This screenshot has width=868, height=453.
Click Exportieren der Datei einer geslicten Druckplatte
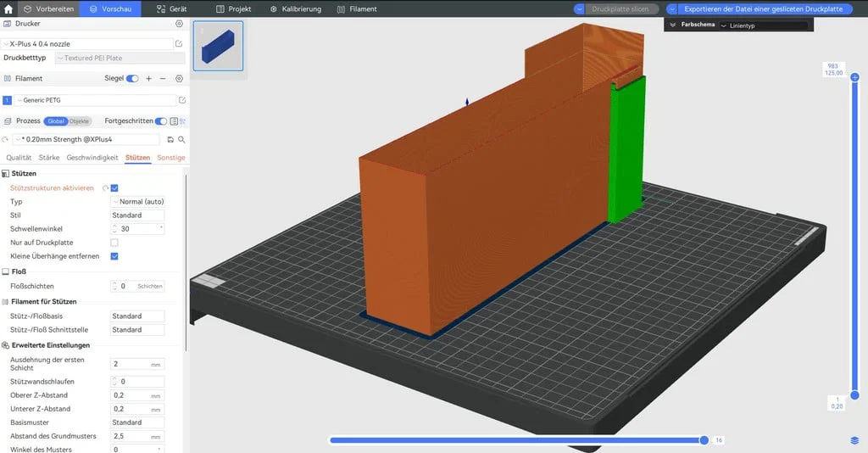coord(764,8)
